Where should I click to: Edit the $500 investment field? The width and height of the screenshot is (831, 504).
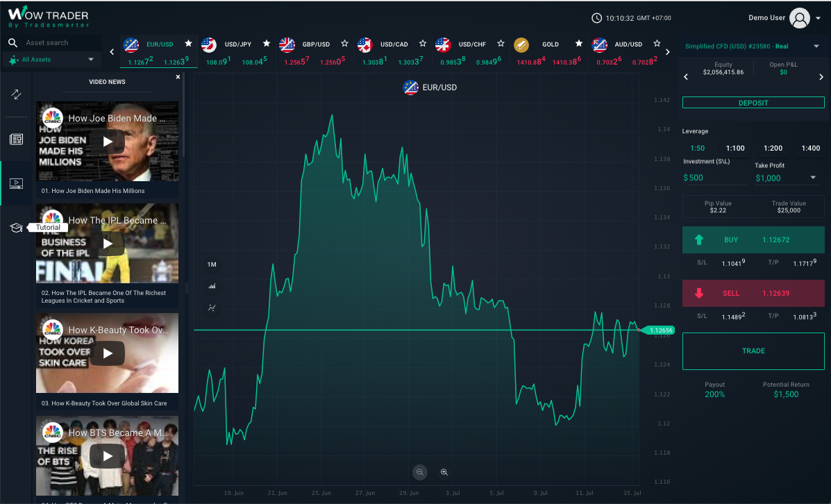tap(715, 178)
